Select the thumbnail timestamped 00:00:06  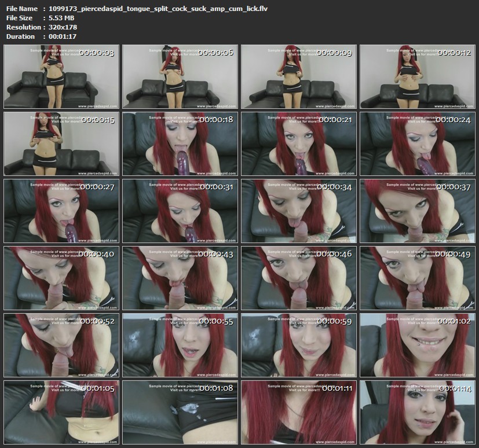(x=180, y=76)
